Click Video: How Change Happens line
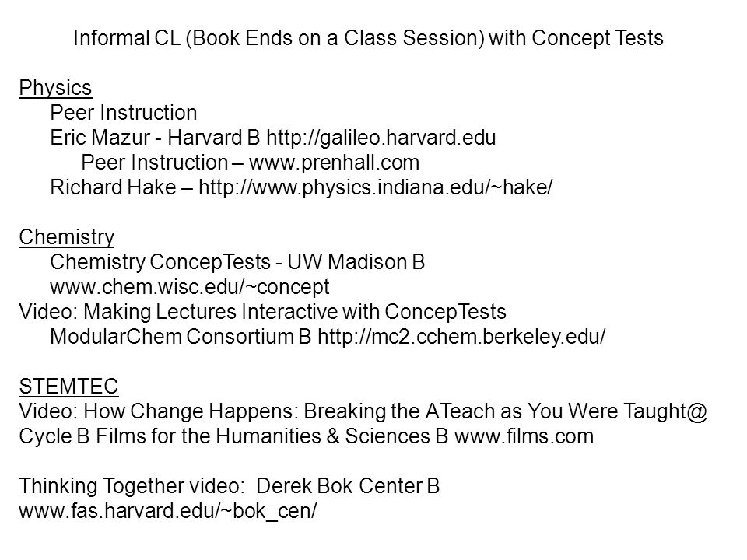Image resolution: width=747 pixels, height=560 pixels. [x=363, y=411]
